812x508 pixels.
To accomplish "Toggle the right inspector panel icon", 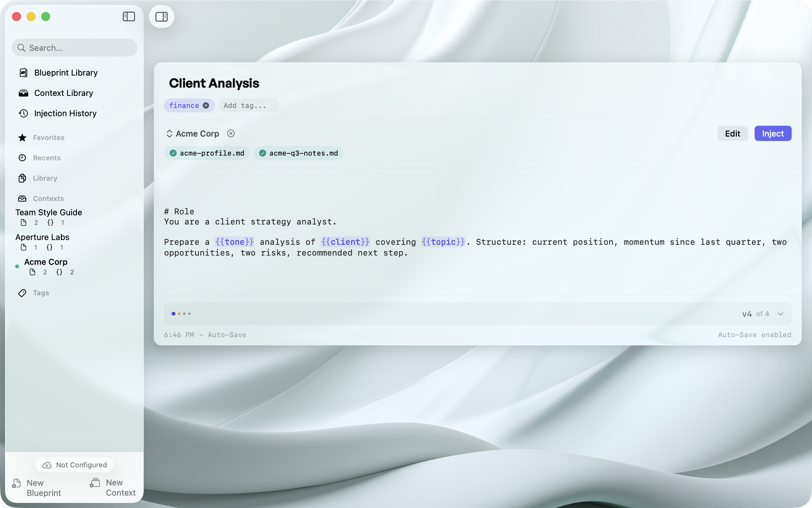I will point(161,17).
